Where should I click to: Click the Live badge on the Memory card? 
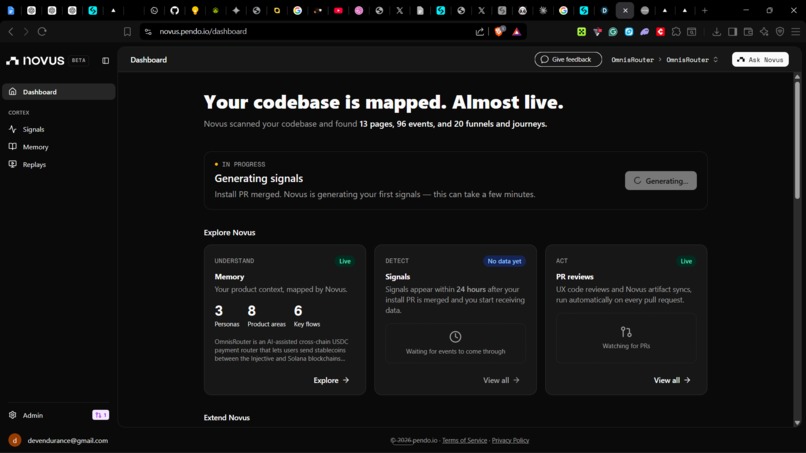click(x=344, y=261)
